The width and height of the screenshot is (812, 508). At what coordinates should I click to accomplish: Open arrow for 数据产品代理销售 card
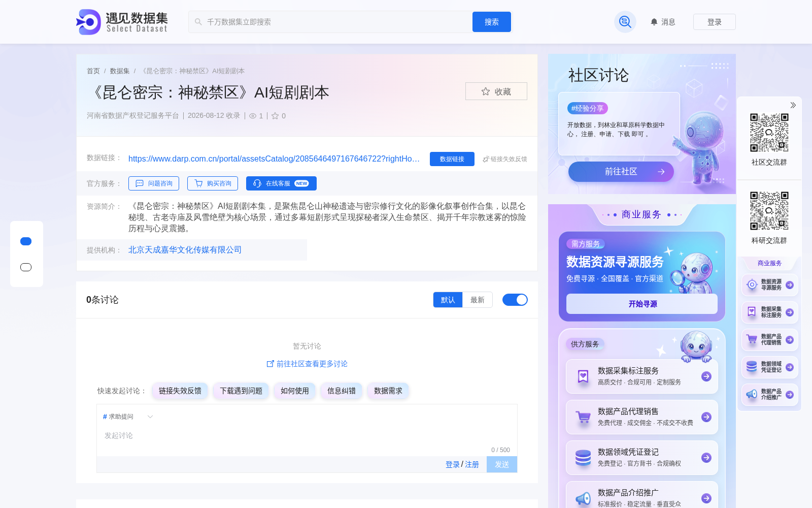coord(706,417)
